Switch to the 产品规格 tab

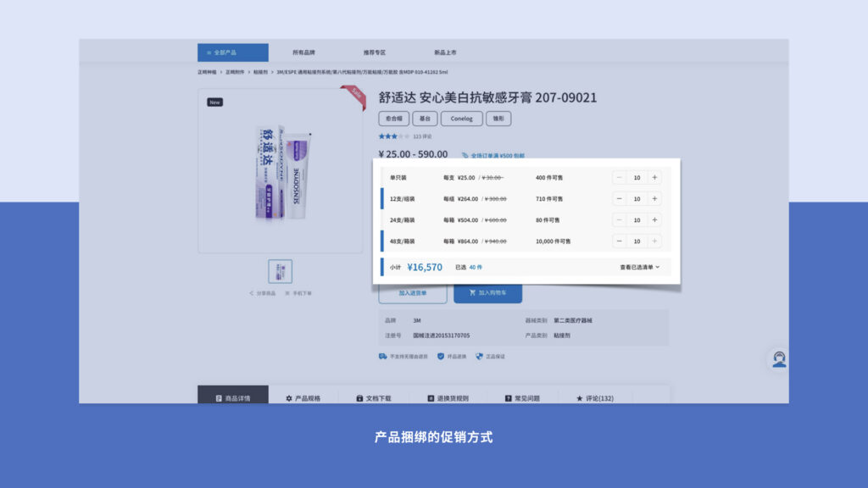(303, 398)
